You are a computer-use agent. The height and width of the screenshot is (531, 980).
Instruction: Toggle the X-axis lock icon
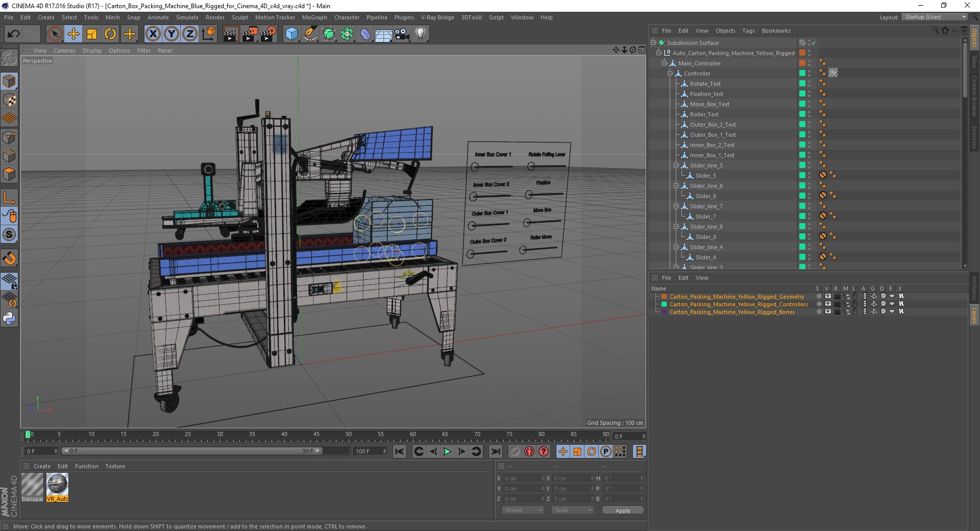153,34
